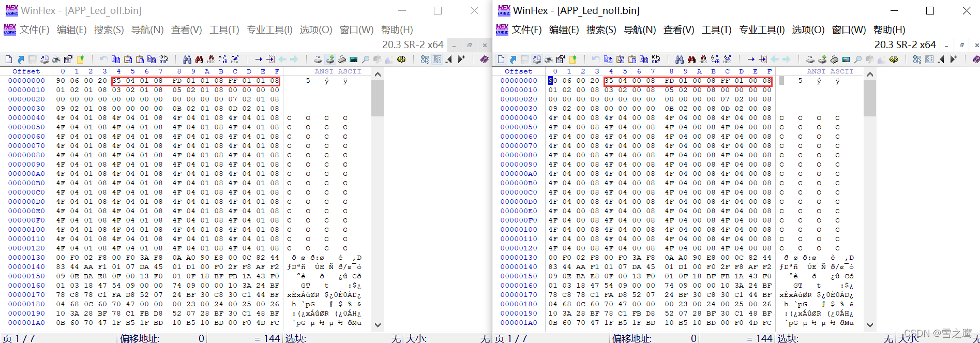Click Data Interpreter icon in APP_Led_noff.bin window
Image resolution: width=980 pixels, height=343 pixels.
point(930,59)
